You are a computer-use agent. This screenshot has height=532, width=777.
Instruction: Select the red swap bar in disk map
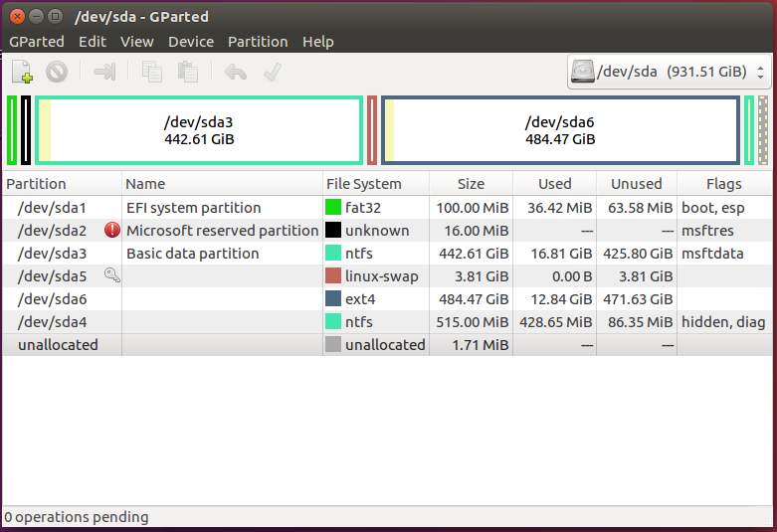[372, 130]
